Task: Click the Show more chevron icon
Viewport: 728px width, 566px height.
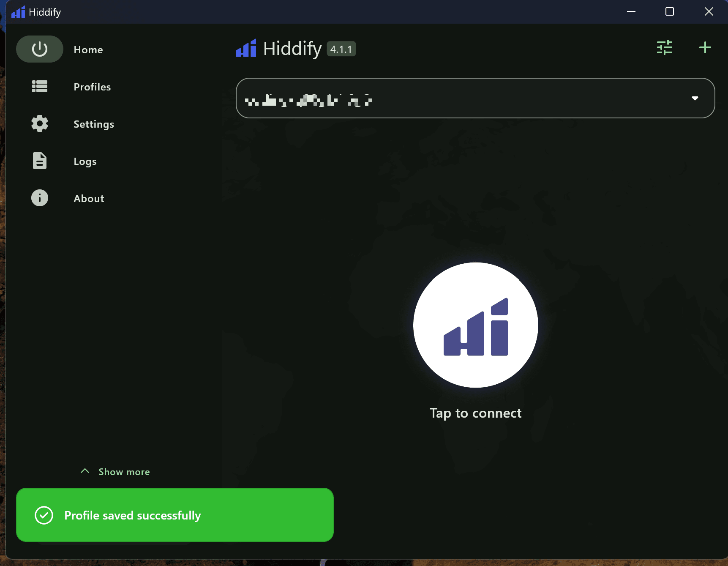Action: tap(85, 471)
